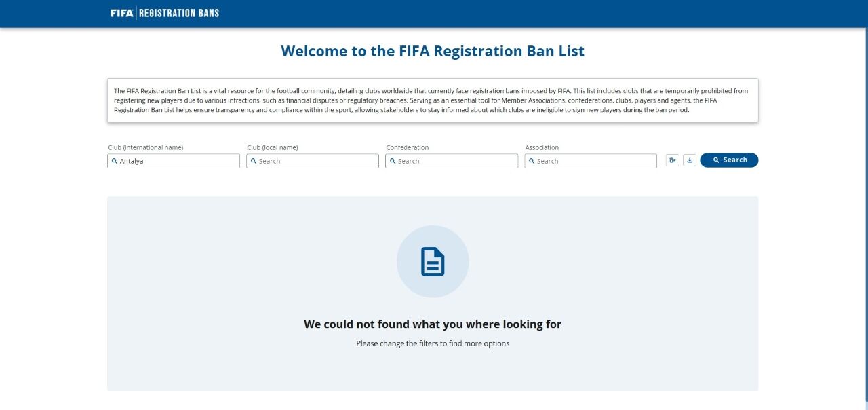868x410 pixels.
Task: Click the blue Search button
Action: point(729,160)
